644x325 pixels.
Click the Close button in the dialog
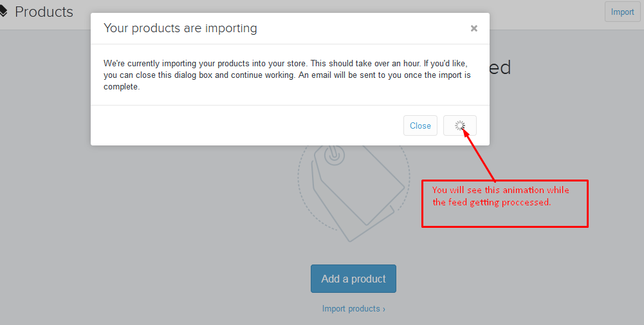click(x=420, y=125)
